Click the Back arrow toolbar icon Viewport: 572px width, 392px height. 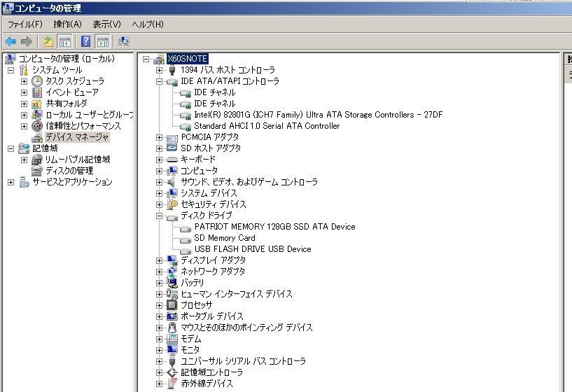(11, 41)
